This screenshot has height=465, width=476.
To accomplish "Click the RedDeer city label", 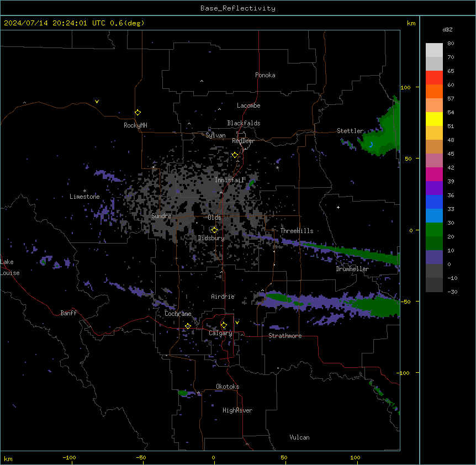I will point(243,141).
